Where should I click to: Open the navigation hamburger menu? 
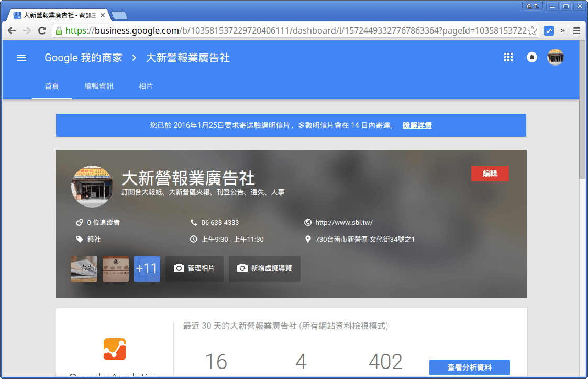click(x=21, y=58)
